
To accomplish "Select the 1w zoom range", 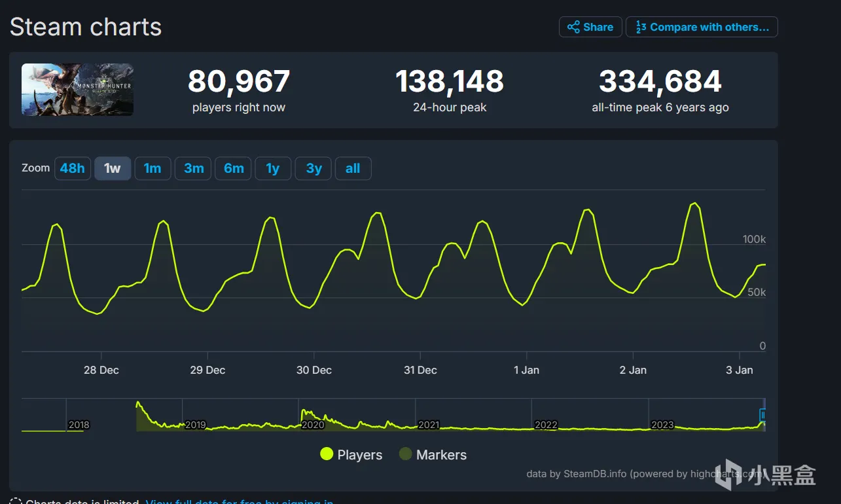I will point(113,168).
